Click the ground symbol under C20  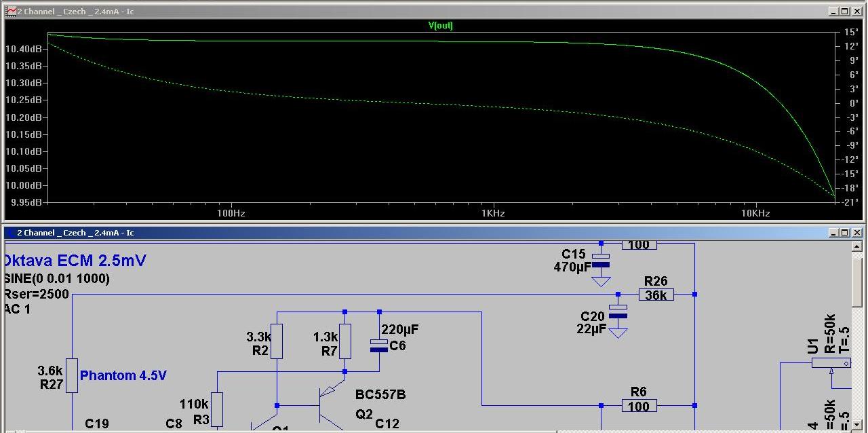618,333
